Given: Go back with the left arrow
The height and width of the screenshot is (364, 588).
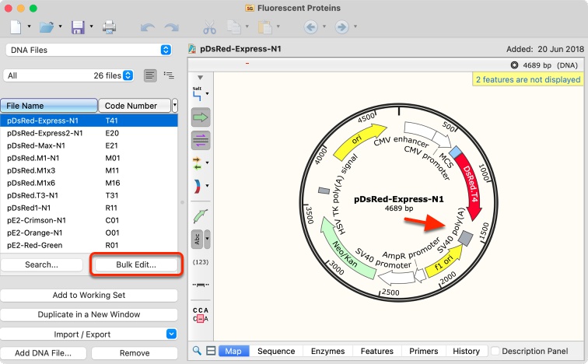Looking at the screenshot, I should 311,26.
